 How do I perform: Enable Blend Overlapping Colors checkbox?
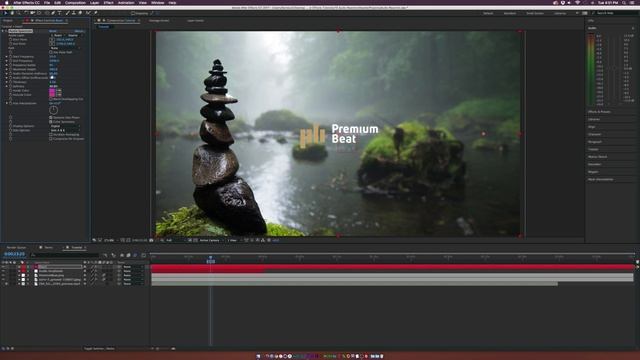pos(51,99)
